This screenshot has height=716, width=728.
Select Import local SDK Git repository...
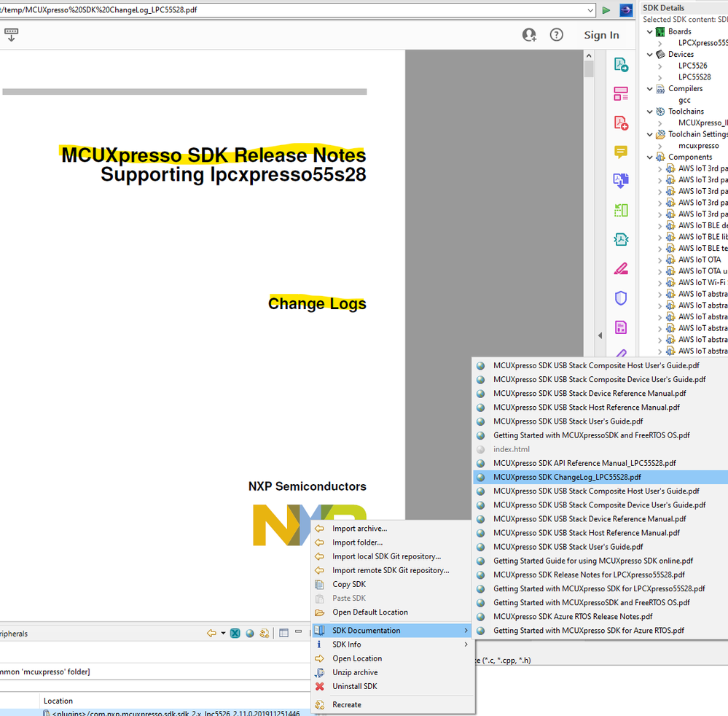click(x=393, y=556)
